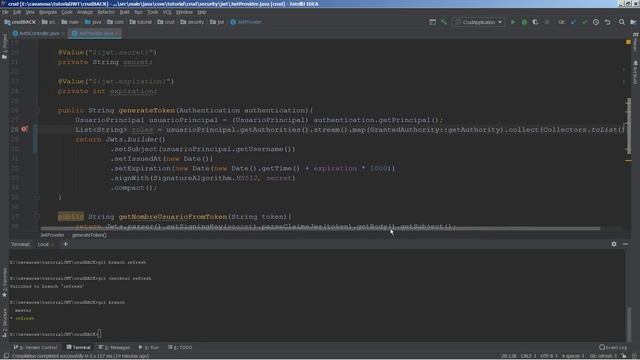The image size is (640, 360).
Task: Open the Run tool window tab
Action: coord(149,347)
